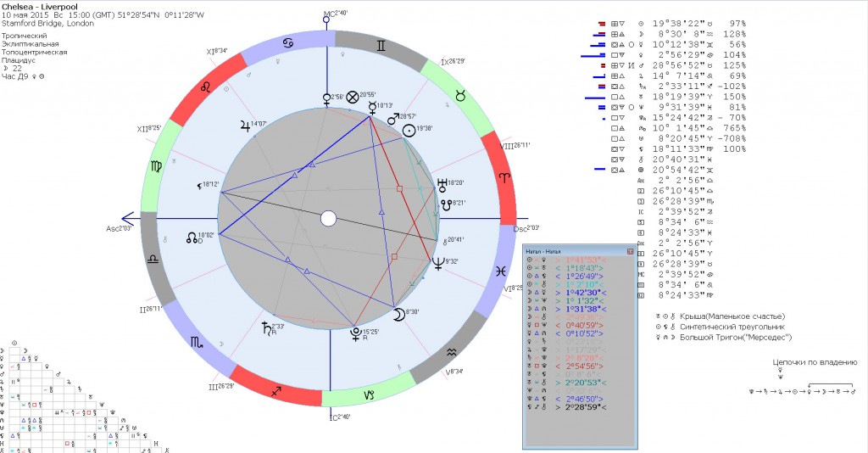Select the Uranus glyph at 18°20'
The height and width of the screenshot is (453, 868).
pyautogui.click(x=442, y=185)
